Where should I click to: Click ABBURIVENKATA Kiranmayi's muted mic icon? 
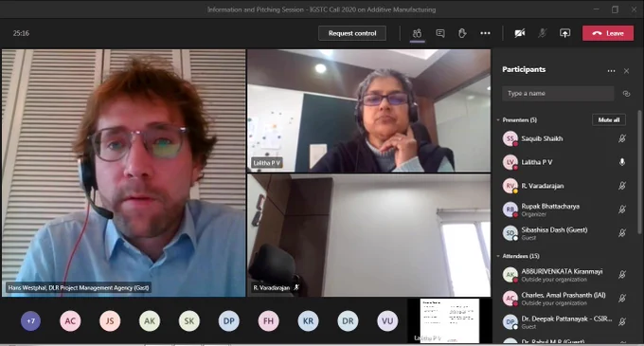(x=622, y=275)
